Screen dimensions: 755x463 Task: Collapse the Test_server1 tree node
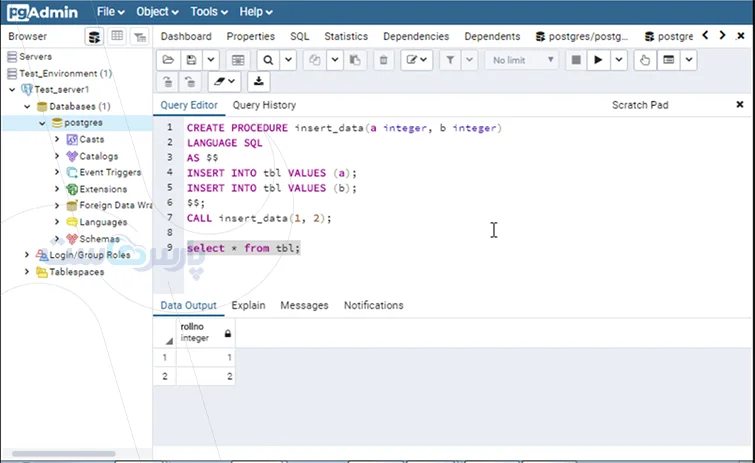tap(12, 90)
